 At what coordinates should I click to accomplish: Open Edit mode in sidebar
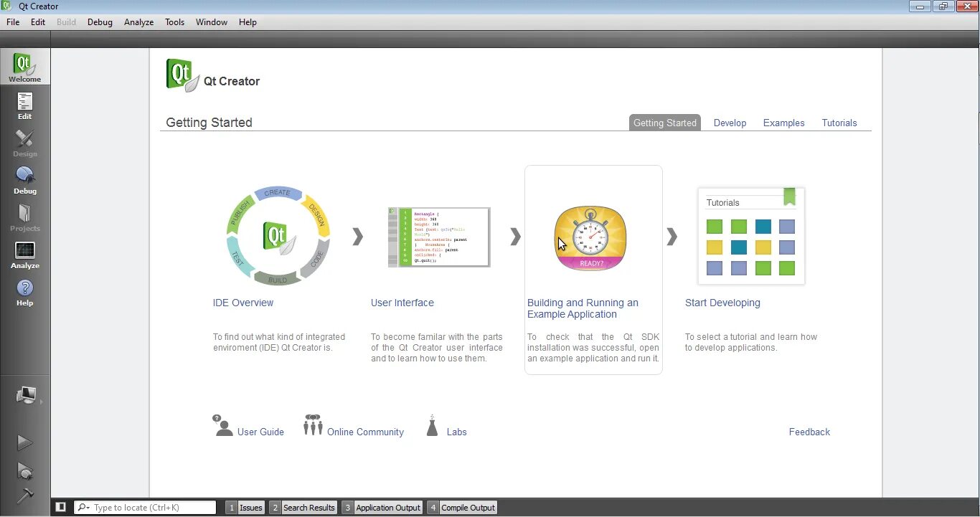click(x=25, y=105)
